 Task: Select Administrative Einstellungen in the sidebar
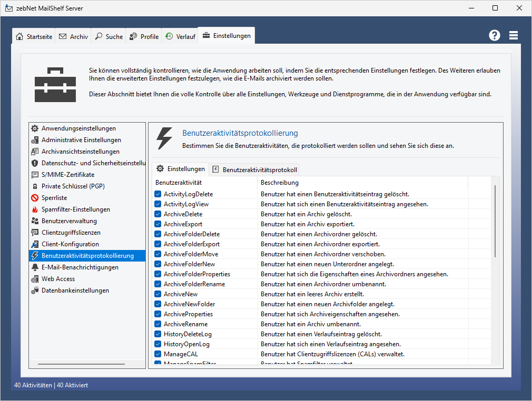81,140
